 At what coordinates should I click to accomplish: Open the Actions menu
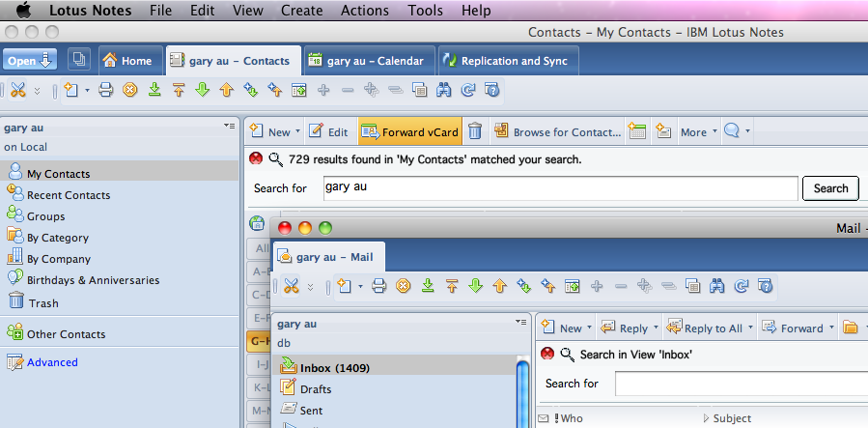click(x=365, y=10)
